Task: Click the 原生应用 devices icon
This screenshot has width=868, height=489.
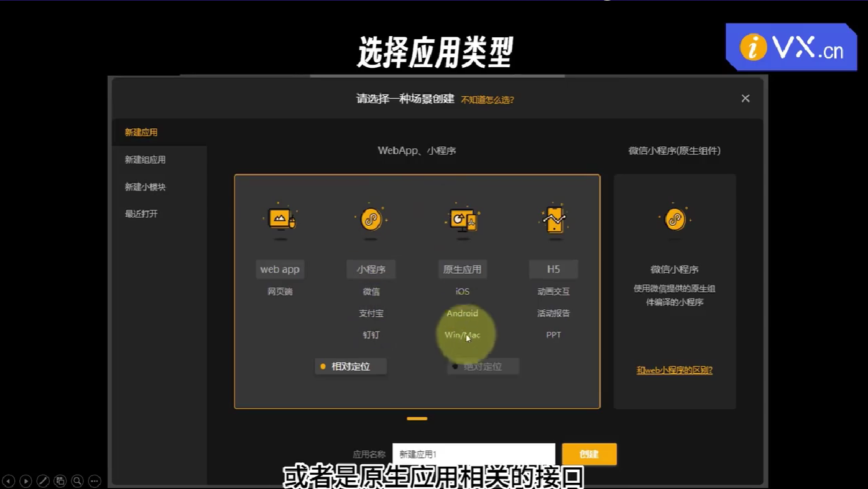Action: pyautogui.click(x=462, y=220)
